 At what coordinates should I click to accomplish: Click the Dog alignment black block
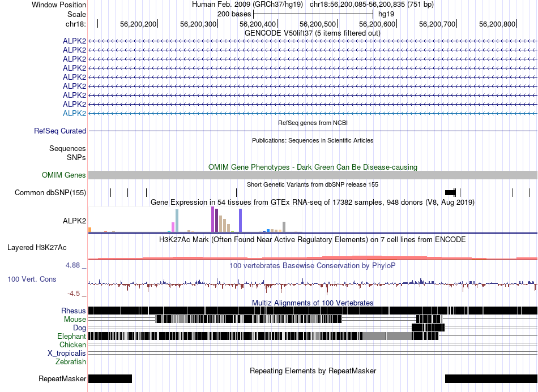point(428,328)
